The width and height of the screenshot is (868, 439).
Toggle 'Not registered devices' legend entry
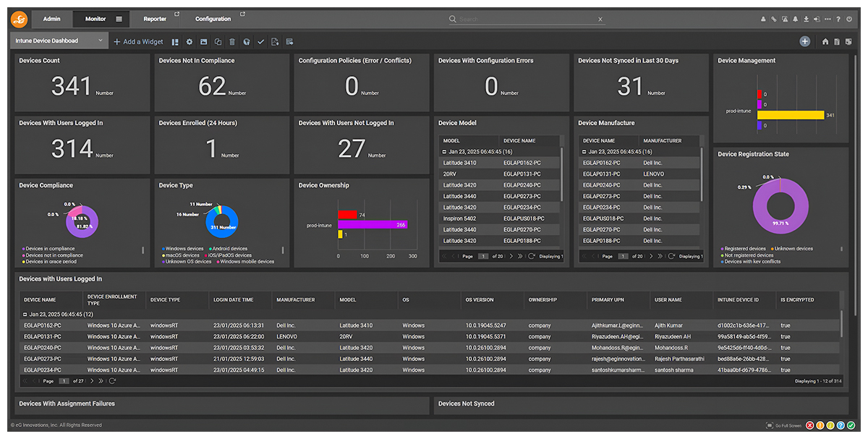click(746, 255)
